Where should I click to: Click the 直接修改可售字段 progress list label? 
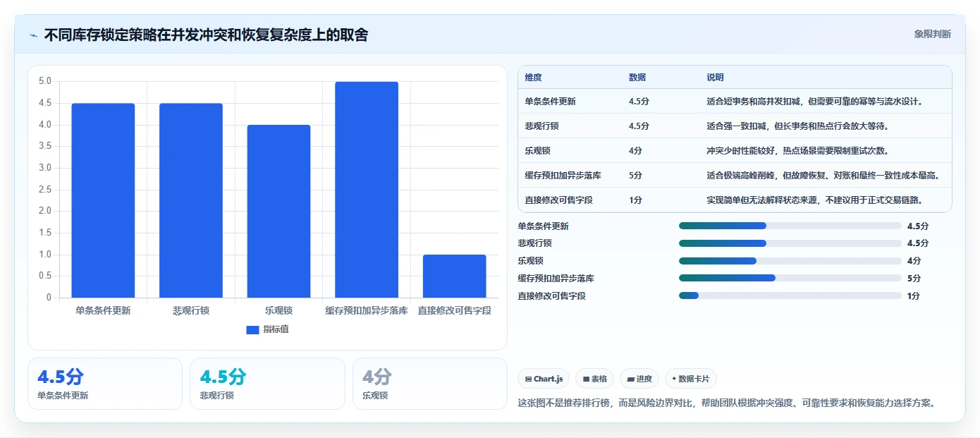[552, 296]
